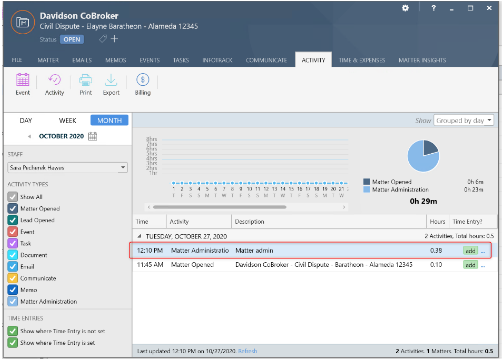Open help question mark icon

click(x=433, y=8)
